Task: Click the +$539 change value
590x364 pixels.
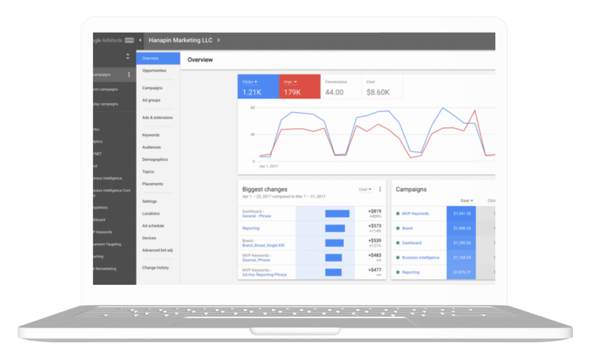Action: pyautogui.click(x=374, y=240)
